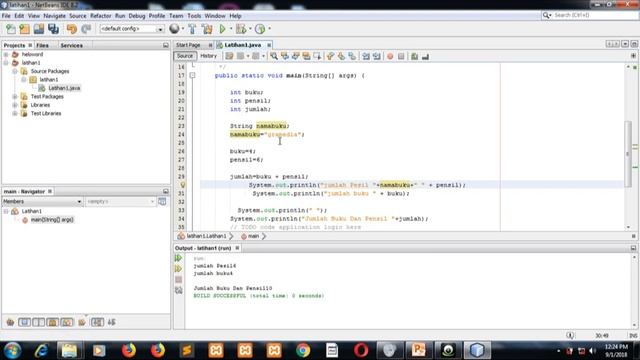Click the Uncomment icon in editor toolbar
Viewport: 640px width, 360px height.
coord(425,56)
